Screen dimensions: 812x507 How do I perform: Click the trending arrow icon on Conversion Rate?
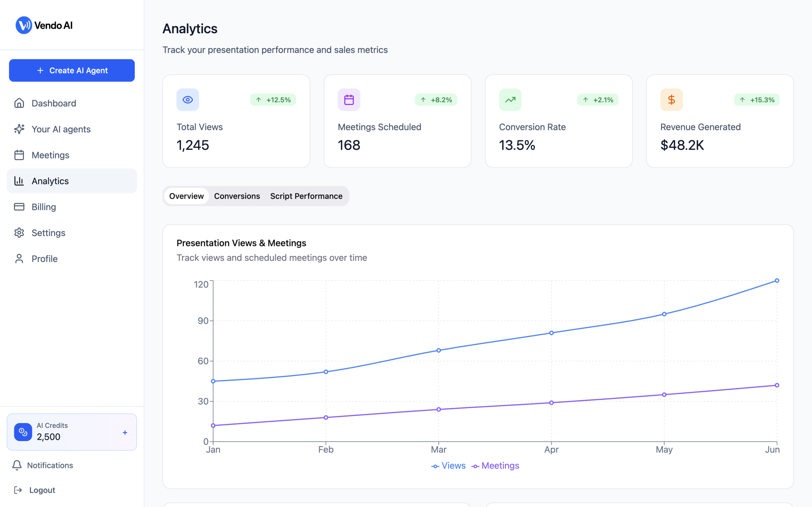tap(510, 99)
